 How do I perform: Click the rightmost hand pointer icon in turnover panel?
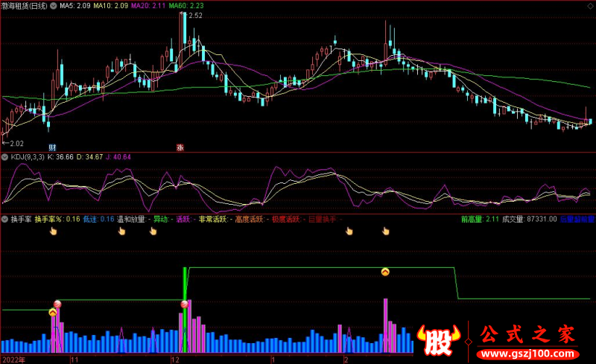point(386,232)
